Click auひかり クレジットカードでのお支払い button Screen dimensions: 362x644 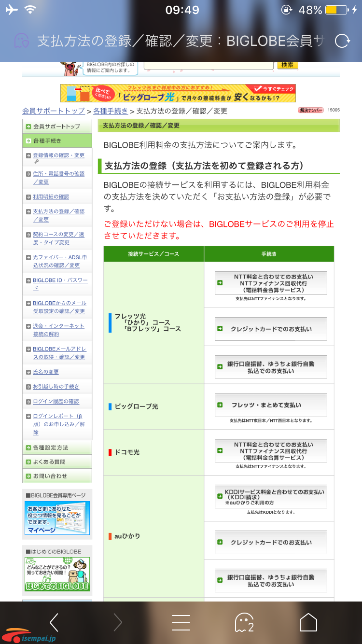tap(271, 543)
